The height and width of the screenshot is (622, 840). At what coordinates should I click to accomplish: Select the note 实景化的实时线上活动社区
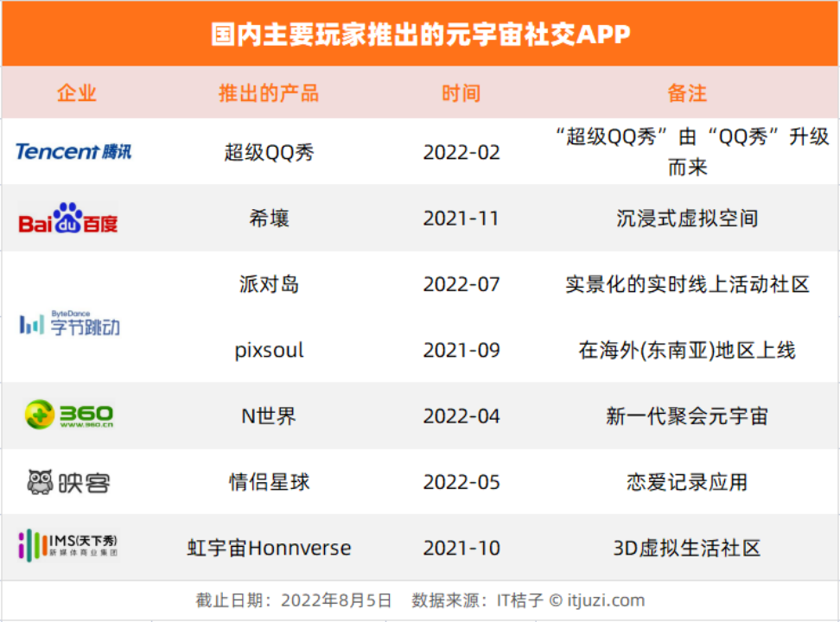tap(687, 284)
